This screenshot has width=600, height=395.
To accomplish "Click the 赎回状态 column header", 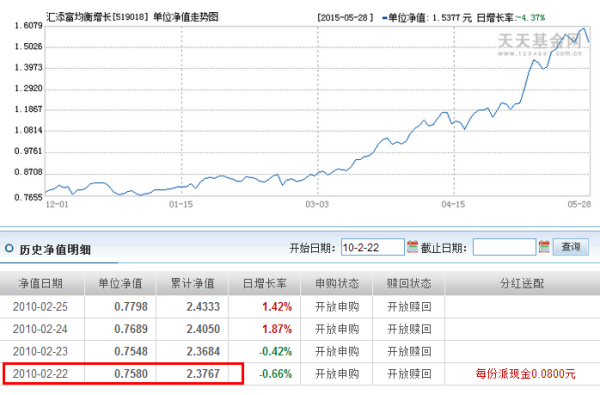I will [x=409, y=284].
